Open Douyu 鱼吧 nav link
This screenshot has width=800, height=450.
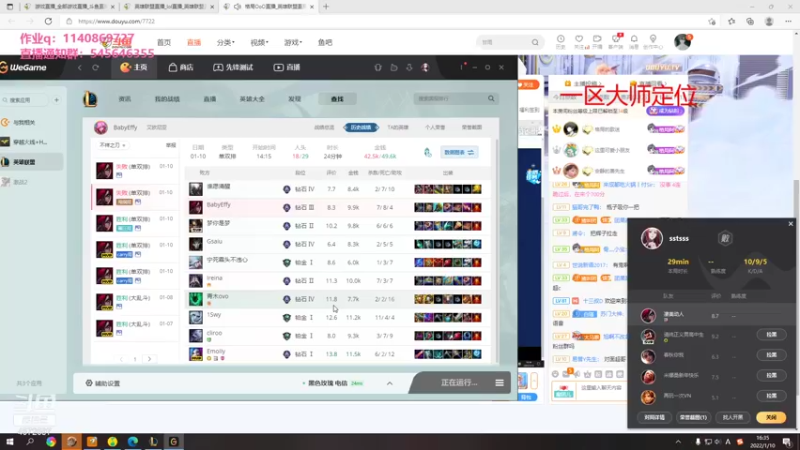pos(325,42)
